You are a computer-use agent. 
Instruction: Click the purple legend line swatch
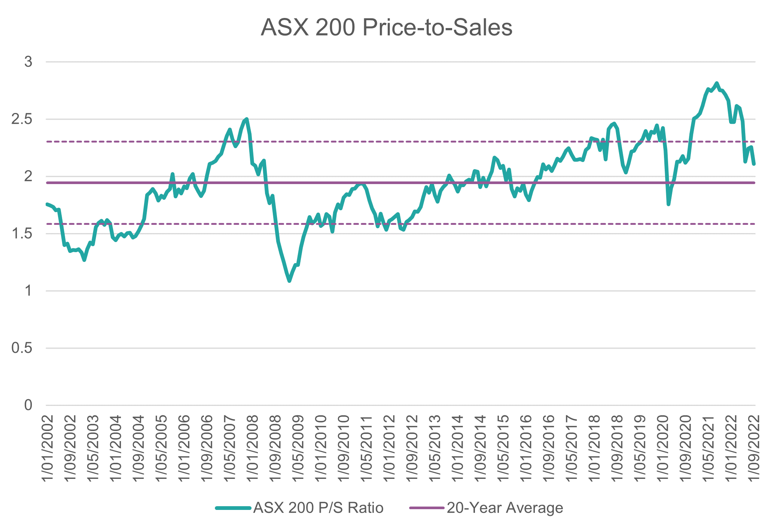tap(427, 508)
